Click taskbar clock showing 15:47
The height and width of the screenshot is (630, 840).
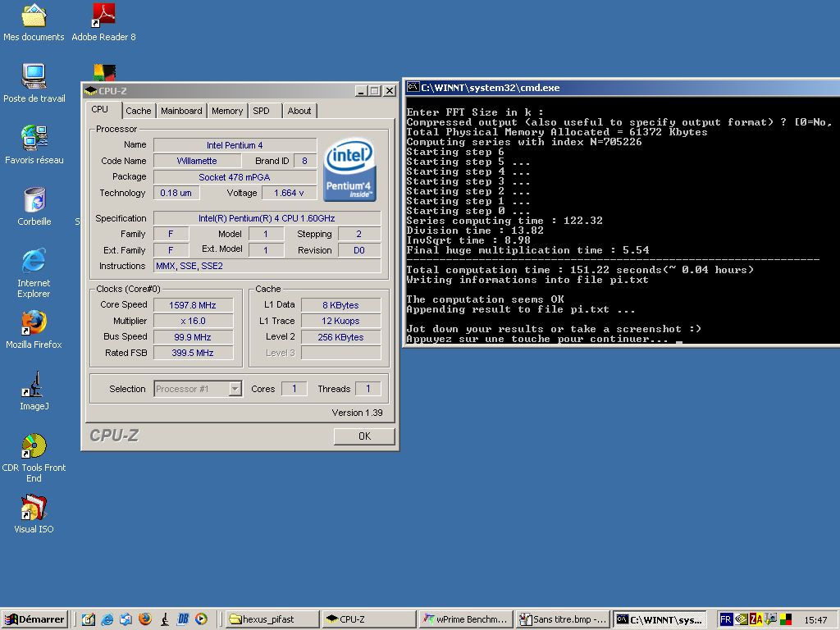click(x=815, y=620)
